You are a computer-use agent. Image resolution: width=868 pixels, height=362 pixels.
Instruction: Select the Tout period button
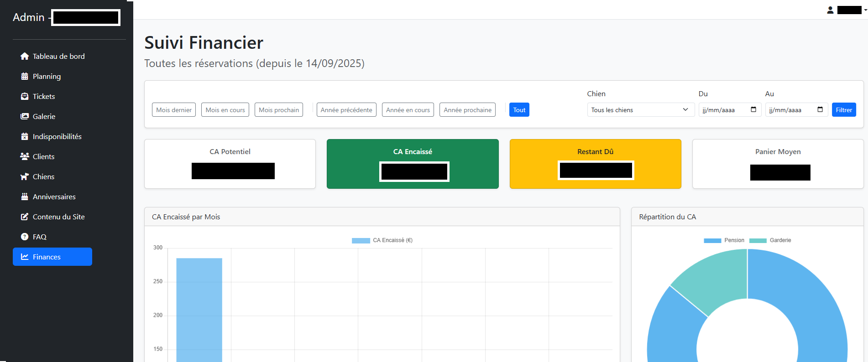point(519,110)
